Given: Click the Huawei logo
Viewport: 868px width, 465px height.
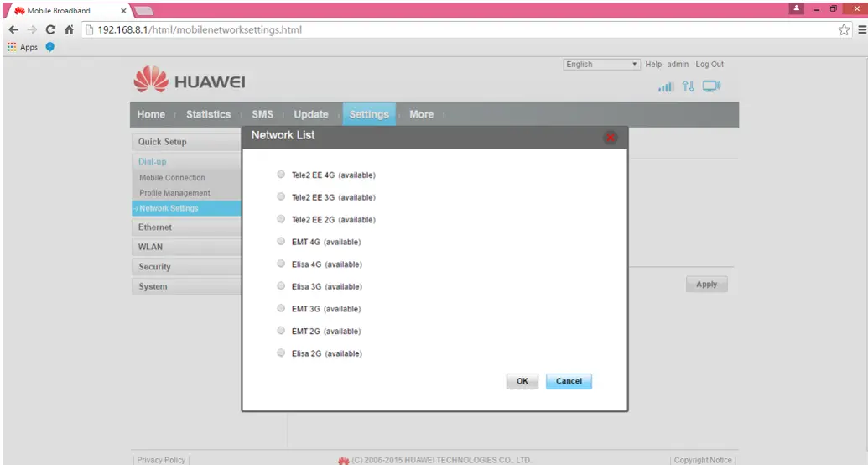Looking at the screenshot, I should click(190, 80).
